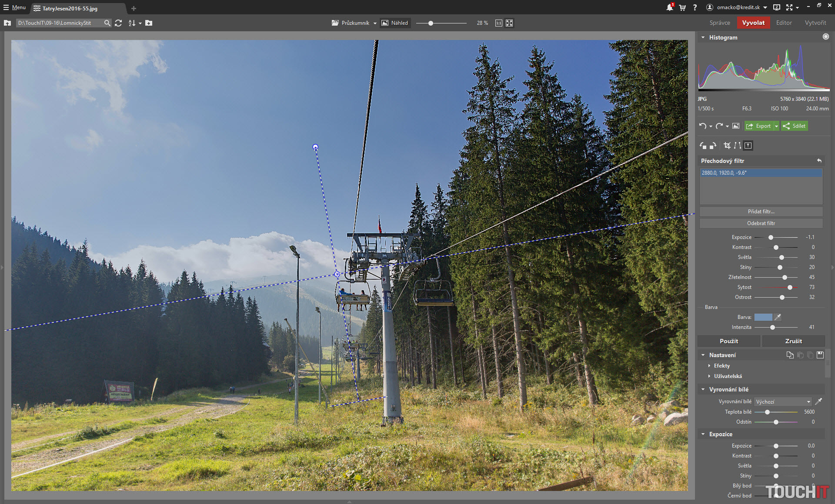This screenshot has width=835, height=504.
Task: Click Přidat filtr button
Action: coord(761,212)
